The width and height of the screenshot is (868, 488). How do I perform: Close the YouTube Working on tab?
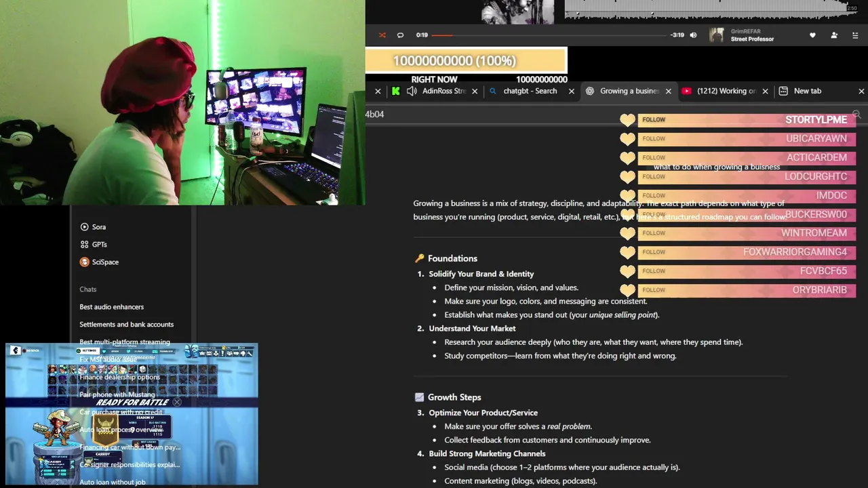(766, 91)
